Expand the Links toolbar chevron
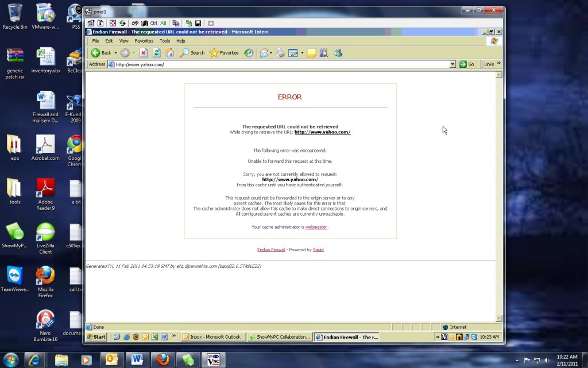This screenshot has width=588, height=368. pyautogui.click(x=498, y=64)
